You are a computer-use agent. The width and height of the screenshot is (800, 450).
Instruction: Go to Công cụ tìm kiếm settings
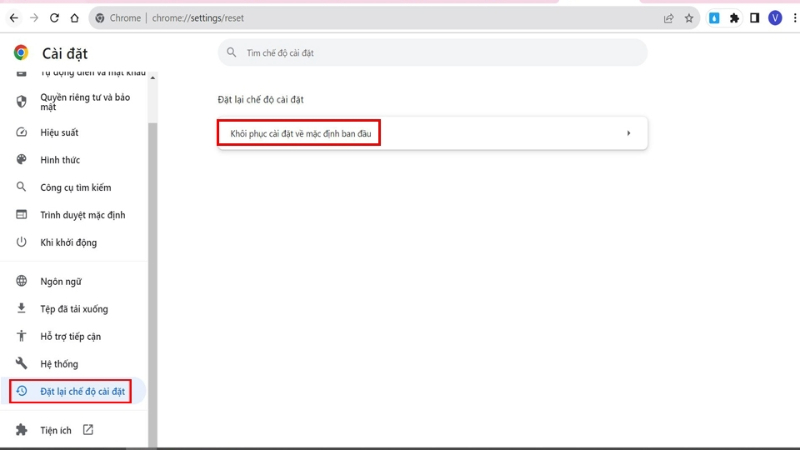pyautogui.click(x=74, y=187)
